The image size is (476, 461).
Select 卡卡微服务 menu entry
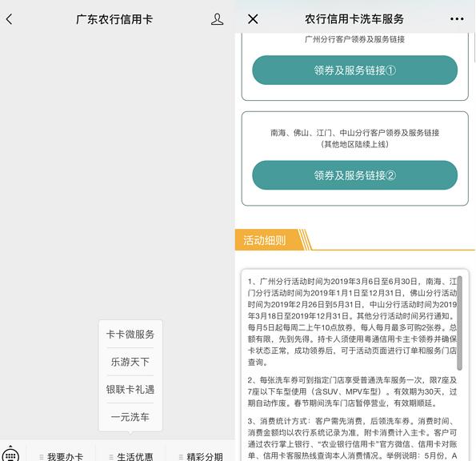[130, 335]
